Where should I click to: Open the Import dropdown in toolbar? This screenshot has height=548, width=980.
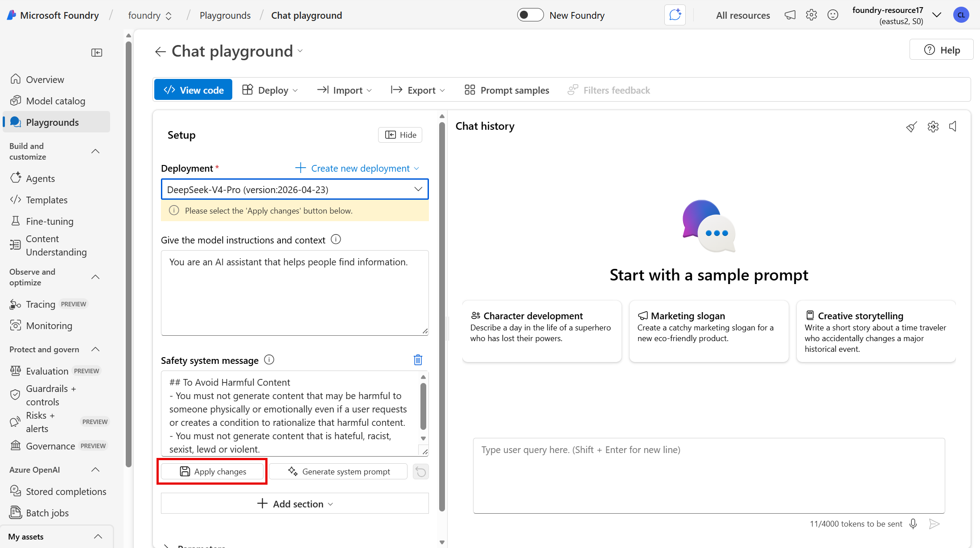(344, 90)
